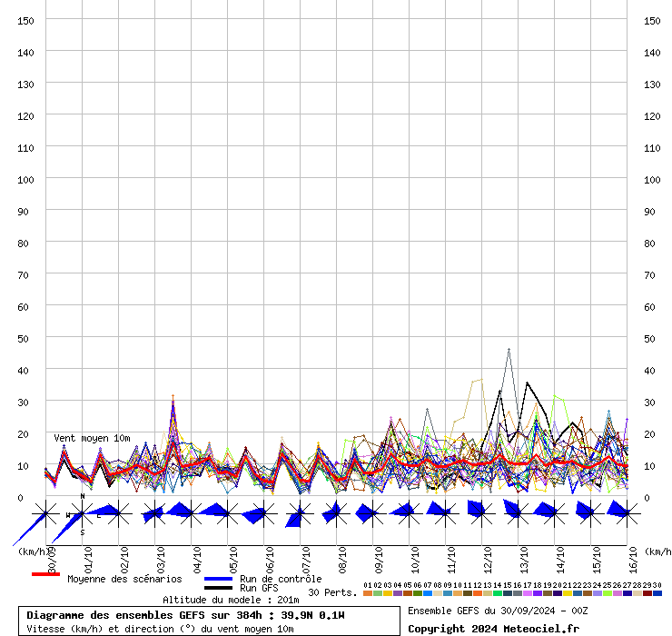Click the Vent moyen 10m chart label

click(91, 438)
